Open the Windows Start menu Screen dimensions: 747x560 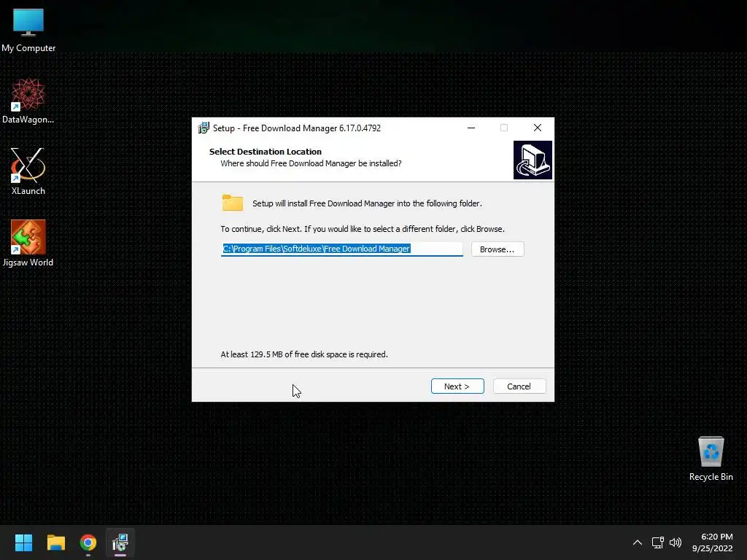pos(23,542)
